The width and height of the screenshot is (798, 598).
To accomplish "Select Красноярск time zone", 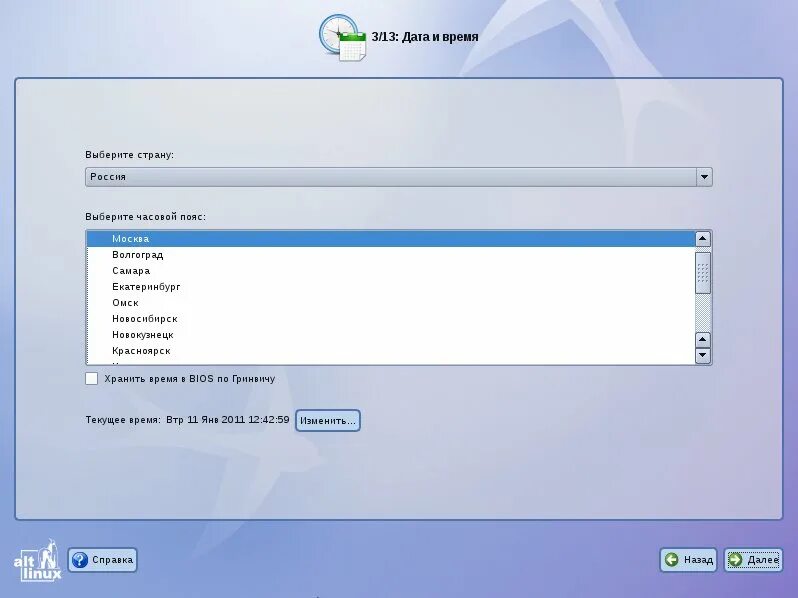I will pos(391,351).
